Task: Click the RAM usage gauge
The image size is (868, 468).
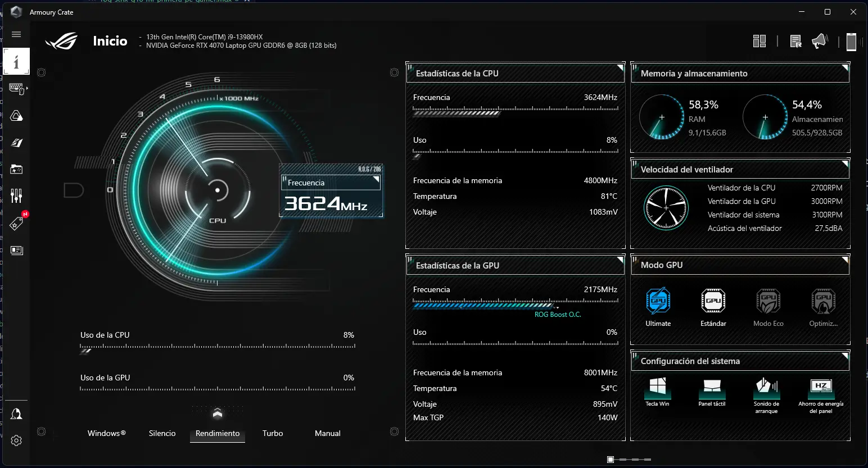Action: pos(662,117)
